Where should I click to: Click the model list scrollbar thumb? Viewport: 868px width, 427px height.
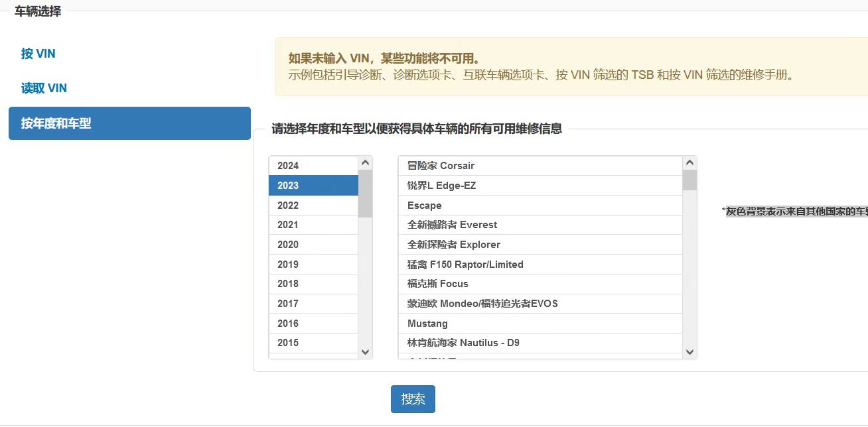[x=689, y=180]
